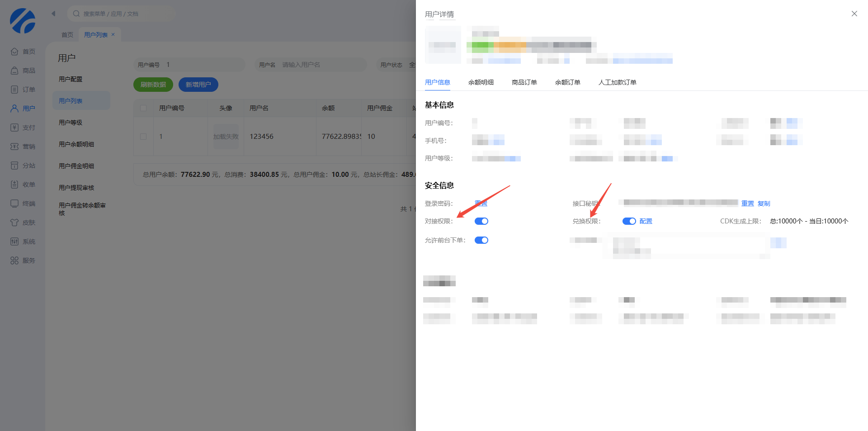The image size is (868, 431).
Task: Click the 服务 services sidebar icon
Action: tap(14, 260)
